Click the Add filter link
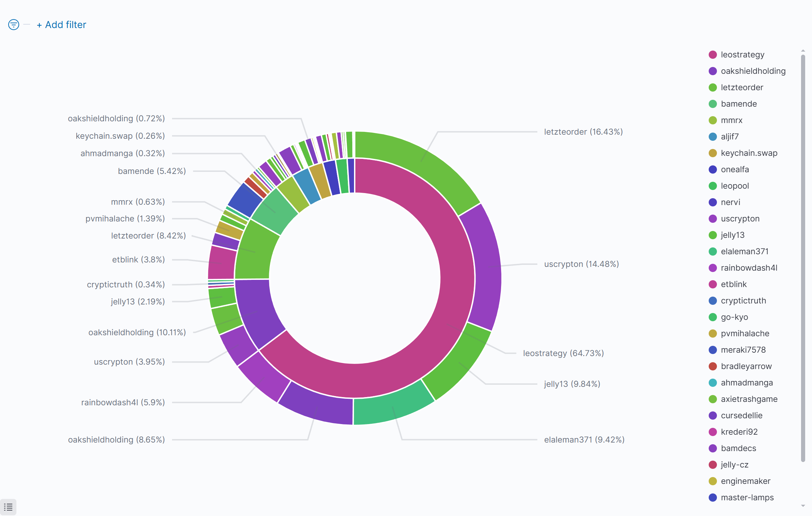This screenshot has width=812, height=516. [62, 25]
